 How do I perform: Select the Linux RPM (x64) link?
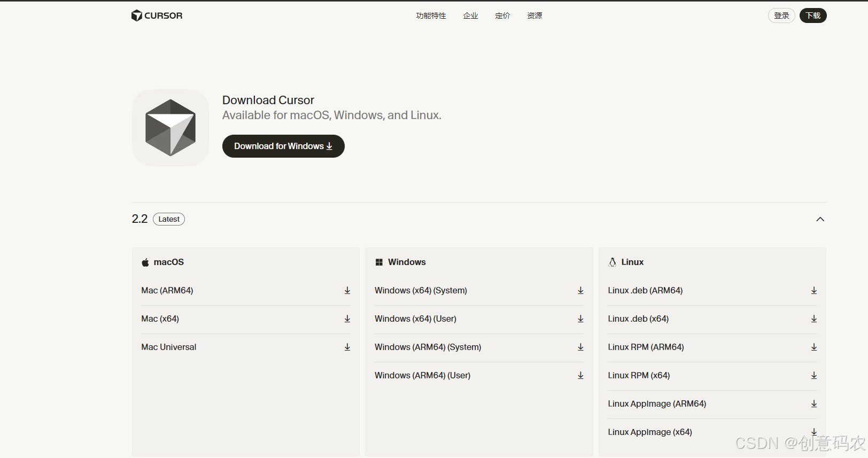pos(639,375)
